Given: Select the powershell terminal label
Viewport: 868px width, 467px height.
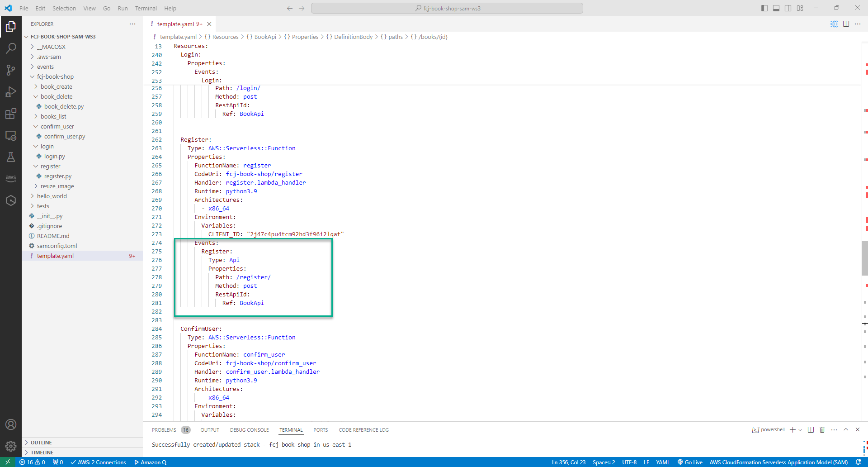Looking at the screenshot, I should (x=768, y=430).
